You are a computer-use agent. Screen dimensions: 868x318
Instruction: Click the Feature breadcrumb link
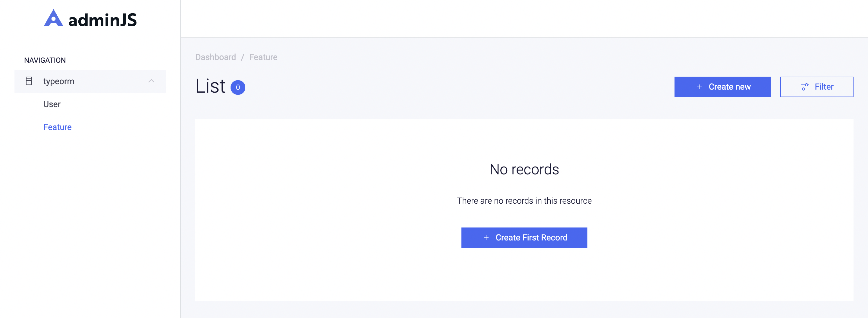[x=263, y=57]
